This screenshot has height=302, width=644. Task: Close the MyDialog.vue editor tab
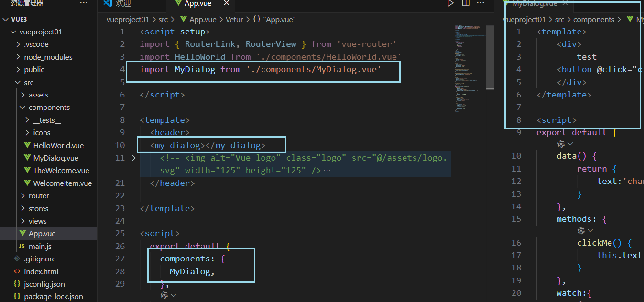tap(565, 3)
